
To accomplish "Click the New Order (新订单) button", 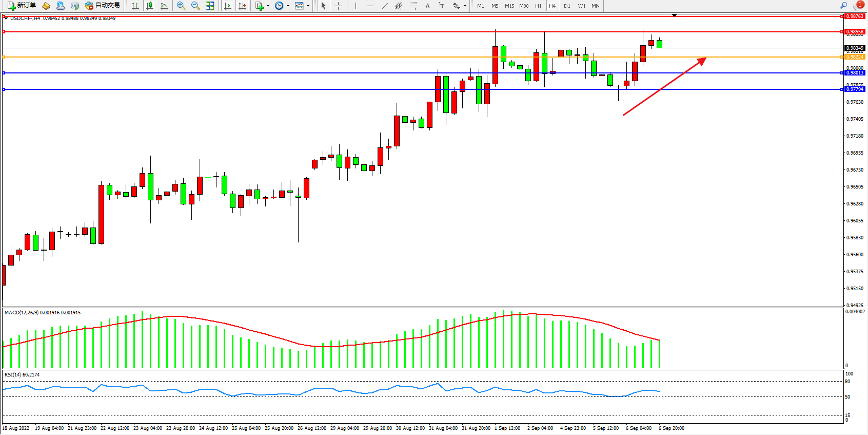I will pyautogui.click(x=22, y=6).
